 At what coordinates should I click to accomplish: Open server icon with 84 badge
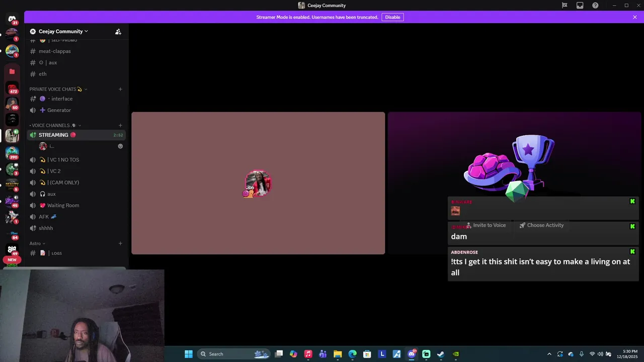pos(12,234)
